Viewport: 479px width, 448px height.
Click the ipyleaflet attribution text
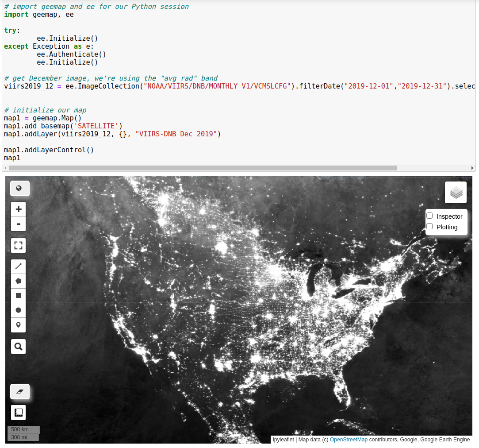283,440
